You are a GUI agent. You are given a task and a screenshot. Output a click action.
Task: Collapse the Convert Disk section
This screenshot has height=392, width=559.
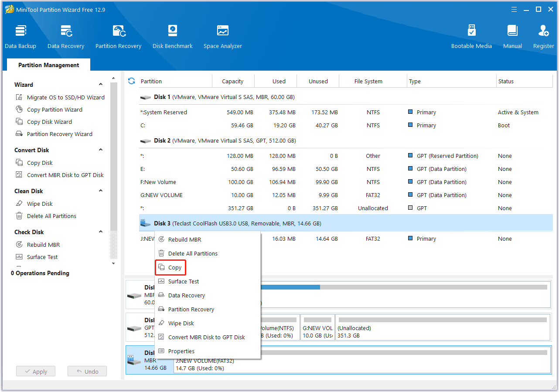pyautogui.click(x=101, y=150)
